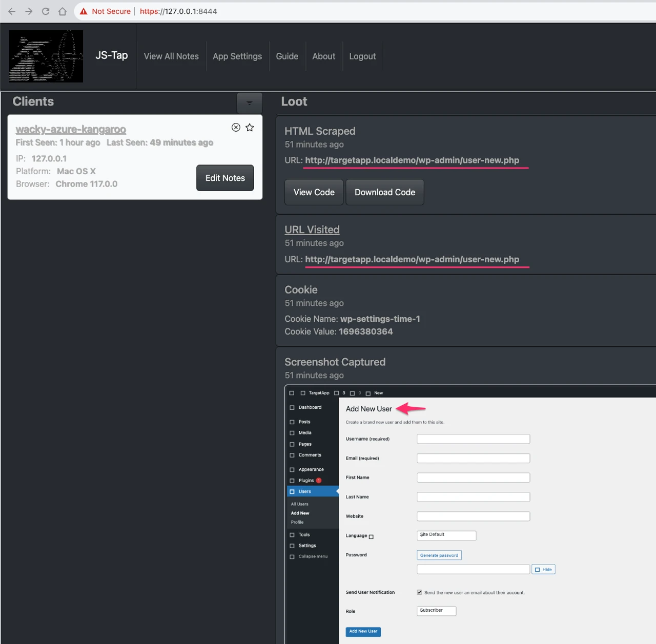
Task: Log out of JS-Tap
Action: point(362,56)
